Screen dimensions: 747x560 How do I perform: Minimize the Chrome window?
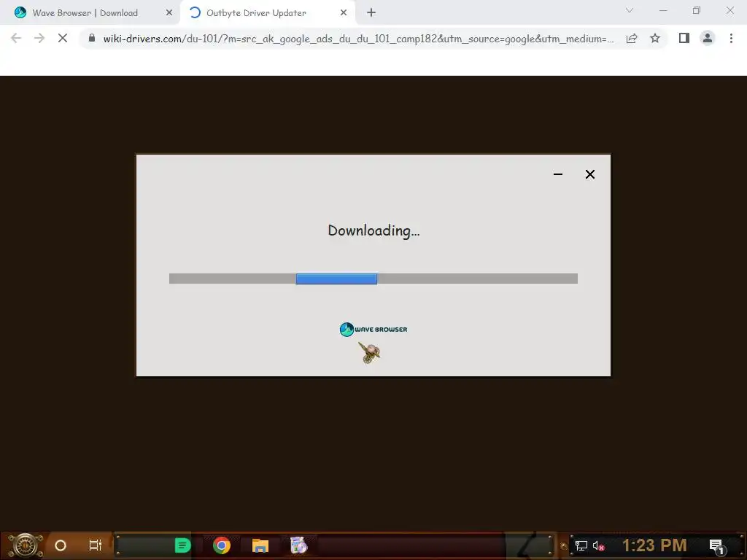663,10
